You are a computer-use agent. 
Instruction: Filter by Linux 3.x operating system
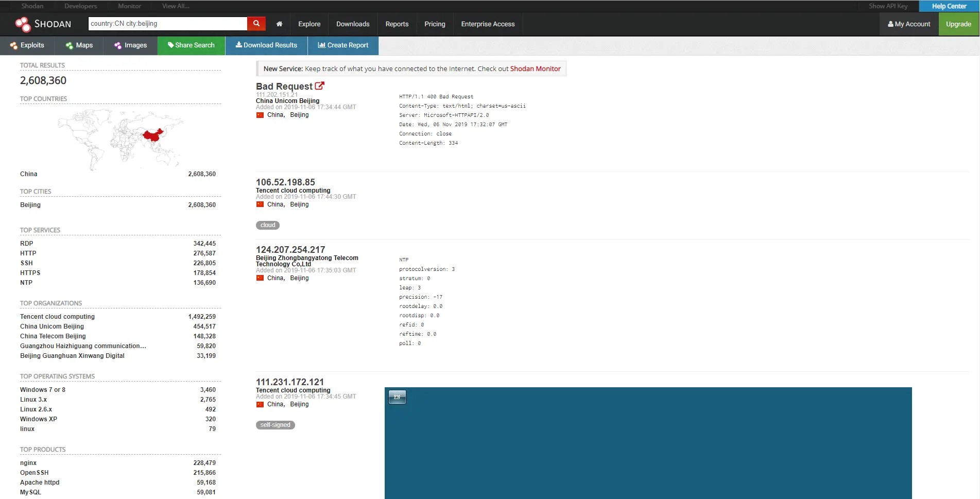click(33, 400)
